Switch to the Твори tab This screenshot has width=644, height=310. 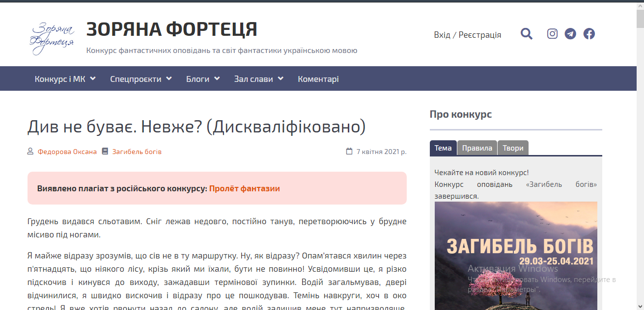tap(513, 148)
